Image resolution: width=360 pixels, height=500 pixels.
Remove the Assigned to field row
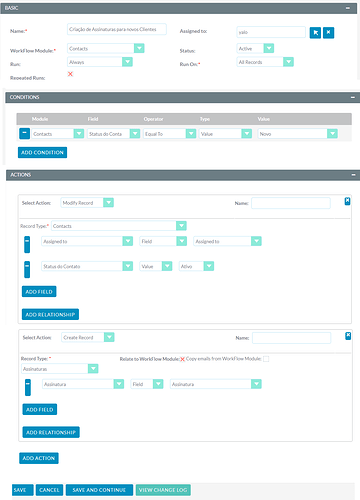pyautogui.click(x=27, y=244)
